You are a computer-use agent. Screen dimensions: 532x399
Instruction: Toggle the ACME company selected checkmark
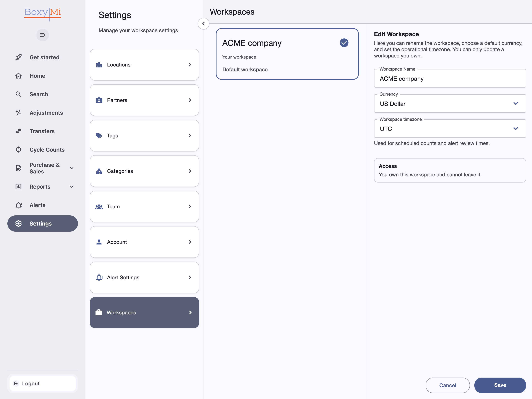pyautogui.click(x=344, y=43)
